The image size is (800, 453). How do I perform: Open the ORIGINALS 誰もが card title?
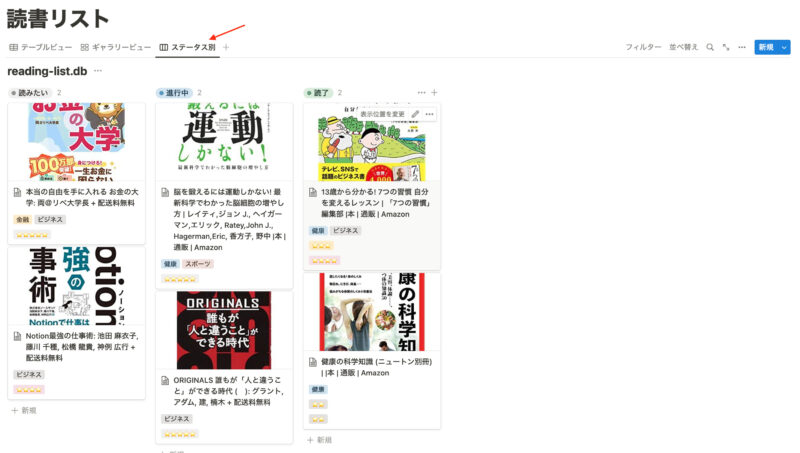point(229,391)
